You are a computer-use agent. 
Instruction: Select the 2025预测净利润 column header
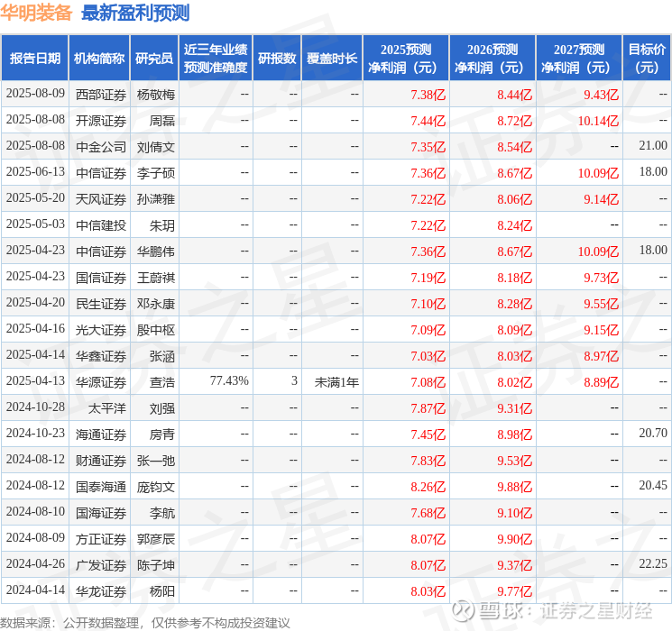pyautogui.click(x=406, y=59)
